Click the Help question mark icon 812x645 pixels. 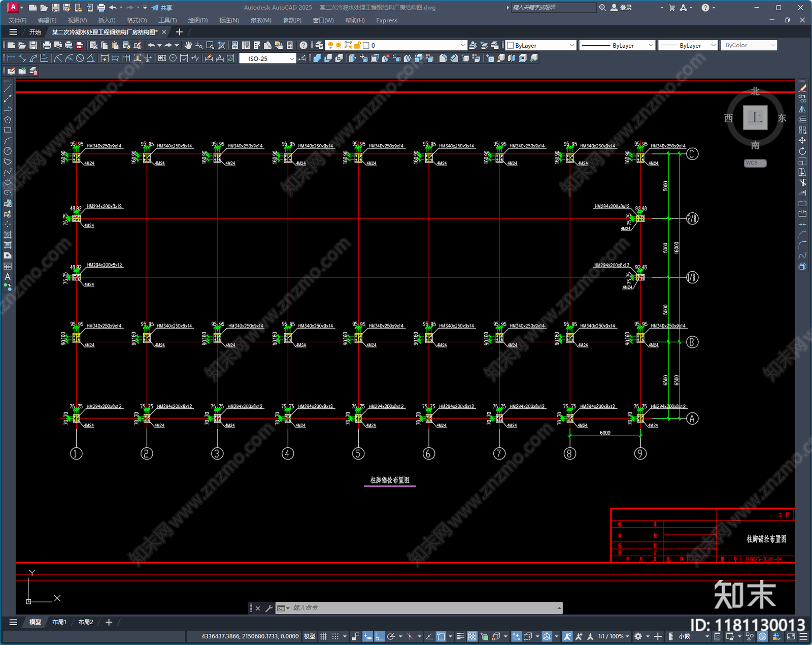(303, 45)
